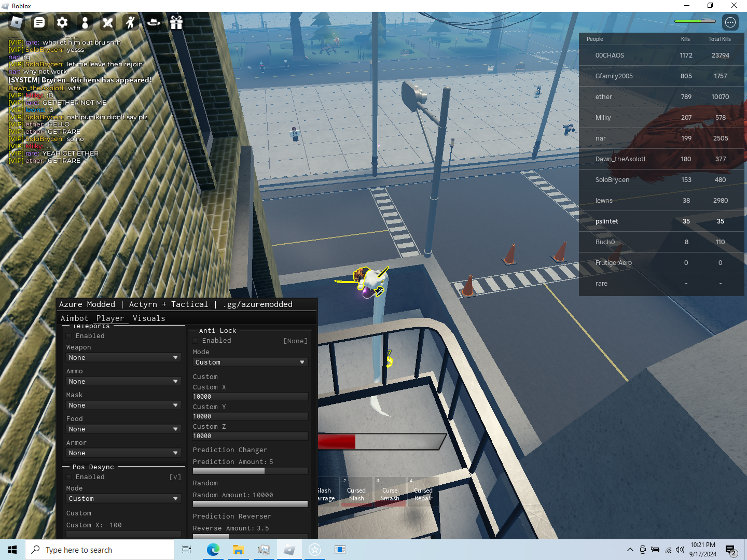Open the three-dot more options button

tap(730, 22)
